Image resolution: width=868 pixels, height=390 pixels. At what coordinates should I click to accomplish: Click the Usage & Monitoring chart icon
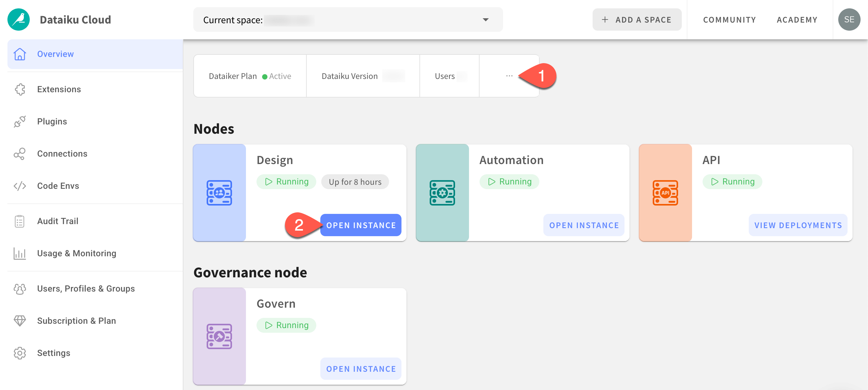[x=20, y=253]
